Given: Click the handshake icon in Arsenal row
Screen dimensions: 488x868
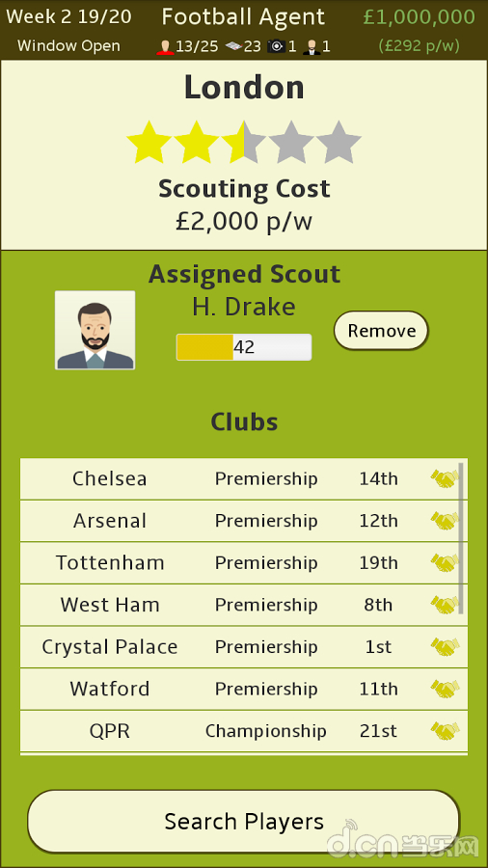Looking at the screenshot, I should pyautogui.click(x=445, y=521).
